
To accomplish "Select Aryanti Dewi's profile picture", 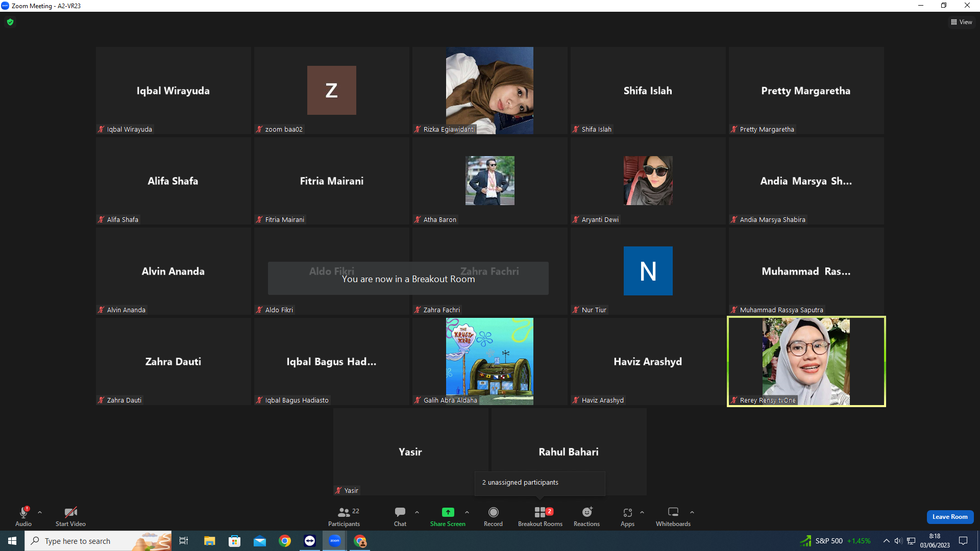I will point(648,181).
